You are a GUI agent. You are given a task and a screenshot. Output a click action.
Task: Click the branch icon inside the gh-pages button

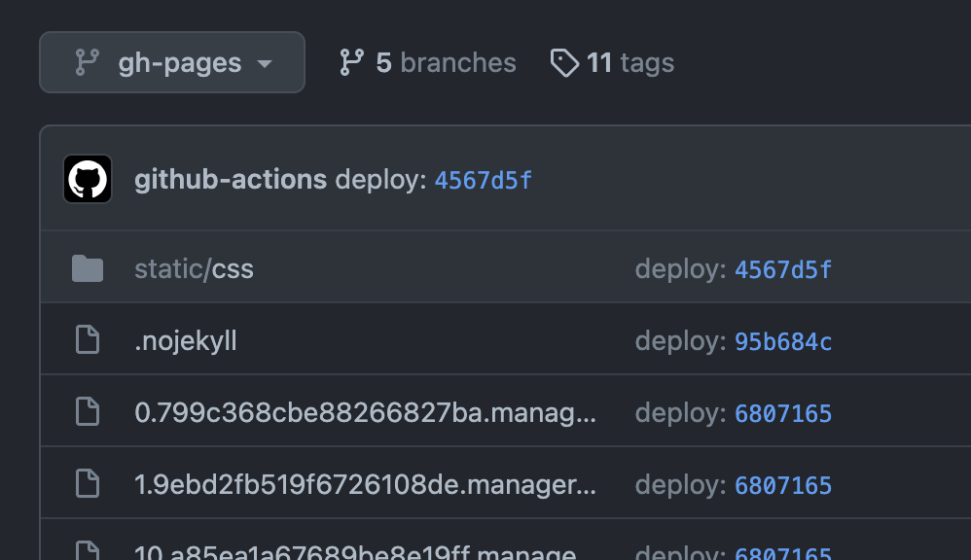pos(87,62)
